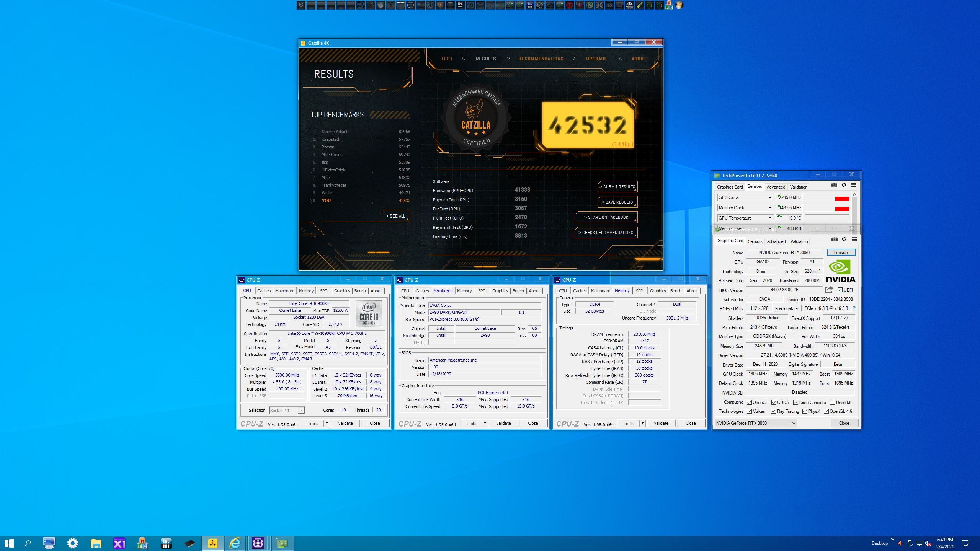Switch to Catzilla yellow taskbar icon
This screenshot has height=551, width=980.
212,543
